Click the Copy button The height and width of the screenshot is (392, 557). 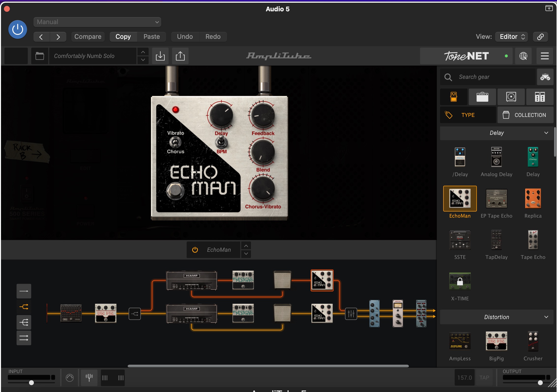click(x=123, y=37)
